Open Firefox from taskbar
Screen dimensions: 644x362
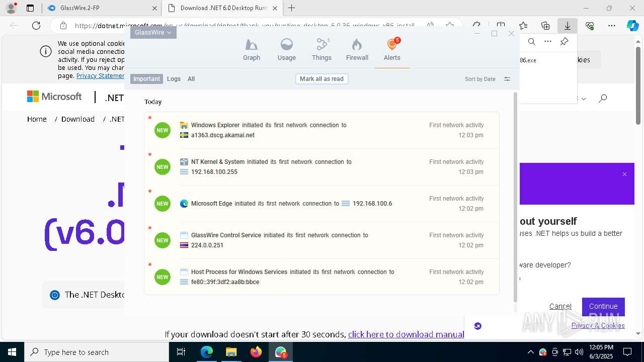click(x=256, y=352)
